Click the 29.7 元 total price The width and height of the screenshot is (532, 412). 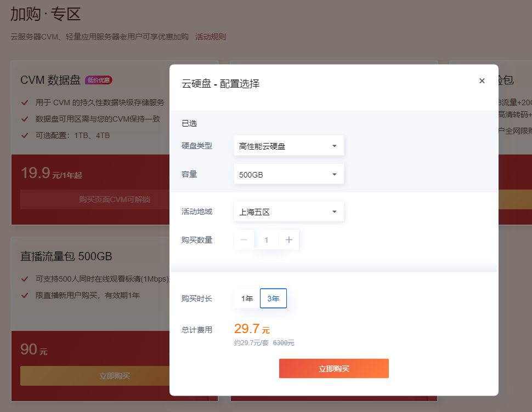click(x=252, y=329)
